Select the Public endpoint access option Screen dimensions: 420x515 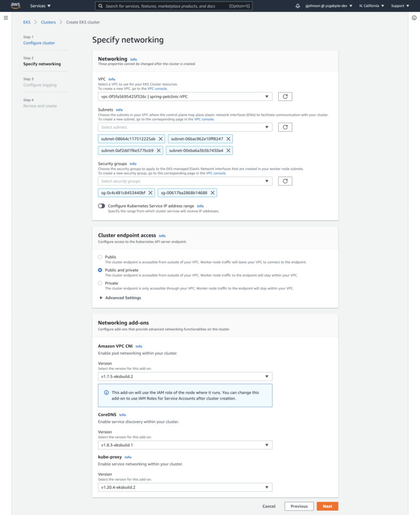click(x=100, y=256)
